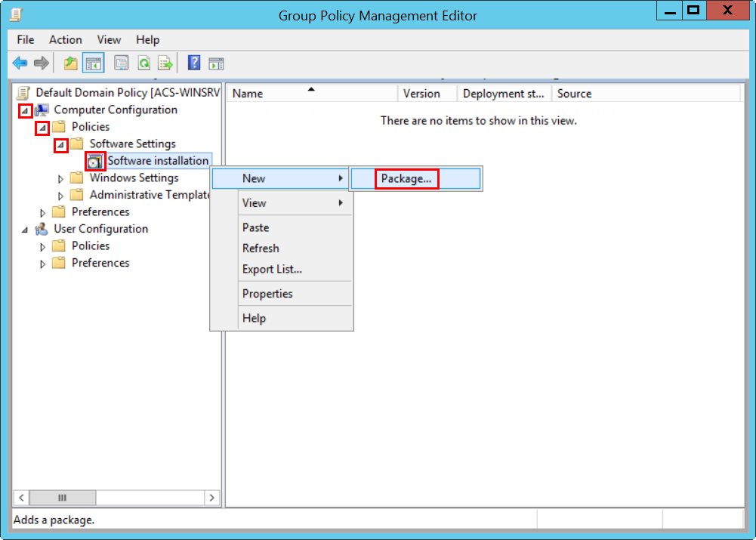Viewport: 756px width, 540px height.
Task: Expand the Windows Settings folder
Action: point(61,179)
